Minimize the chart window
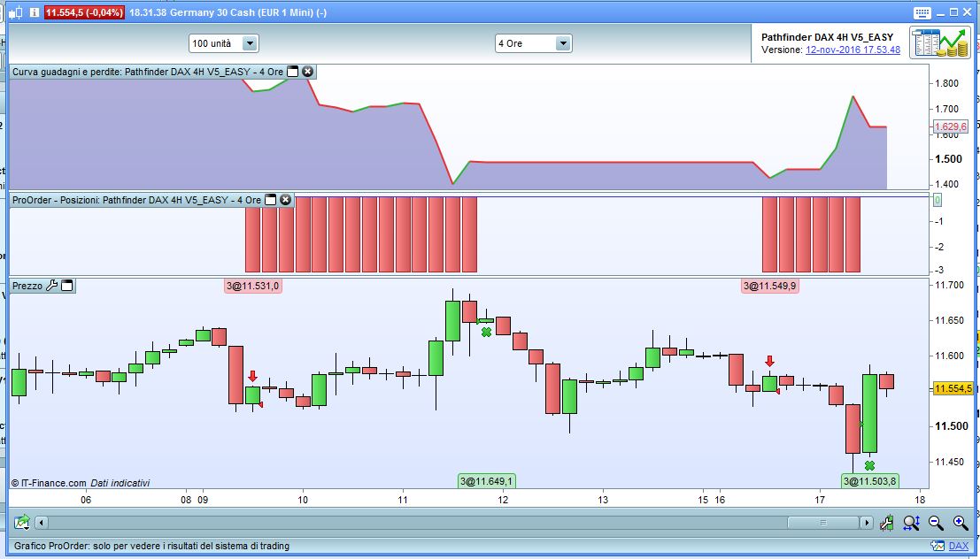The height and width of the screenshot is (559, 980). coord(941,11)
